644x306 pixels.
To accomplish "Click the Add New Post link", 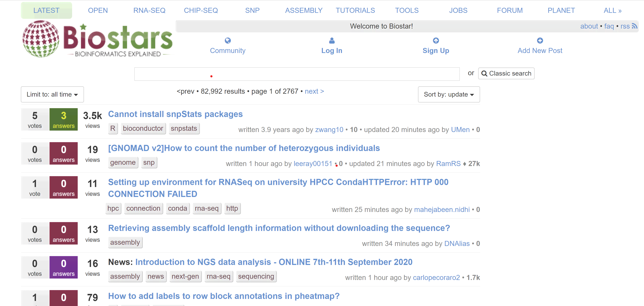I will [x=540, y=50].
